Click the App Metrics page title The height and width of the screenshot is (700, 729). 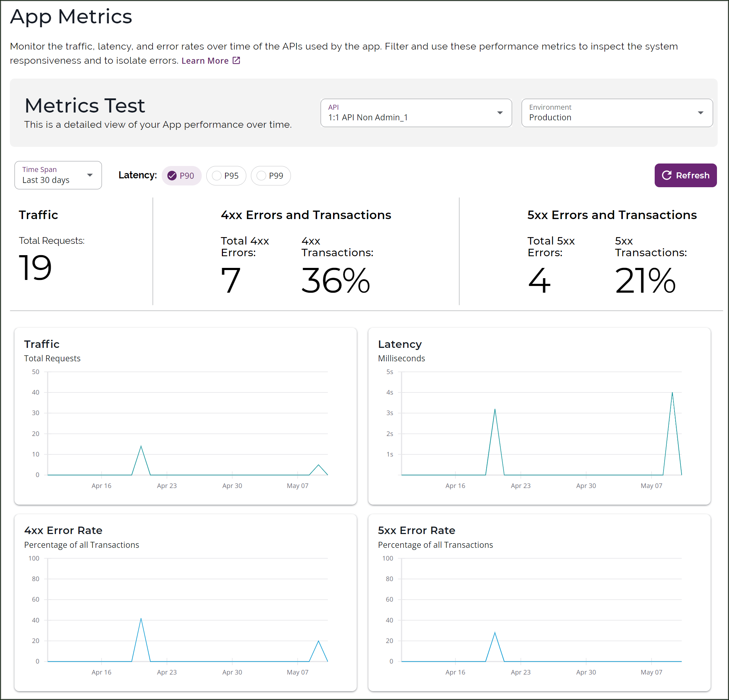click(71, 17)
